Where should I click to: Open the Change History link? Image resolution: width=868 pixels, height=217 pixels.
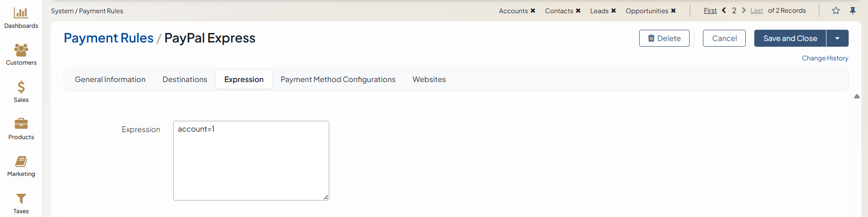click(825, 58)
